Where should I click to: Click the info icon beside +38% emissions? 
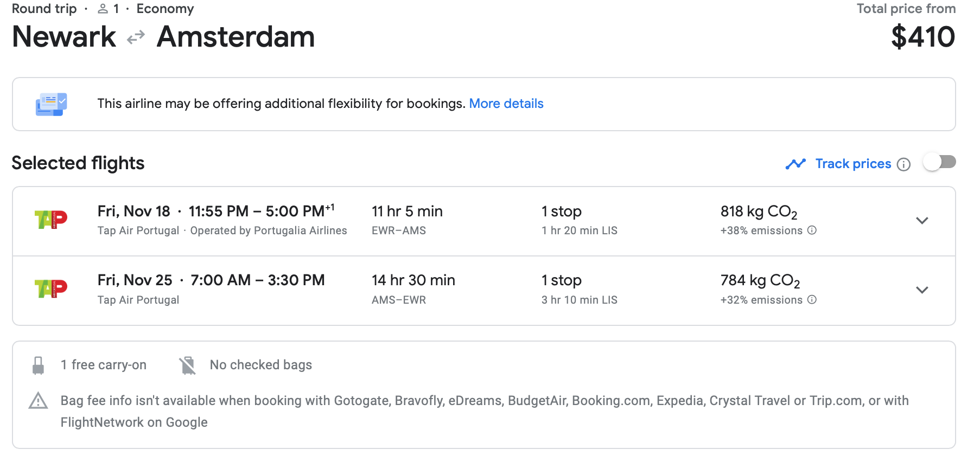coord(812,230)
